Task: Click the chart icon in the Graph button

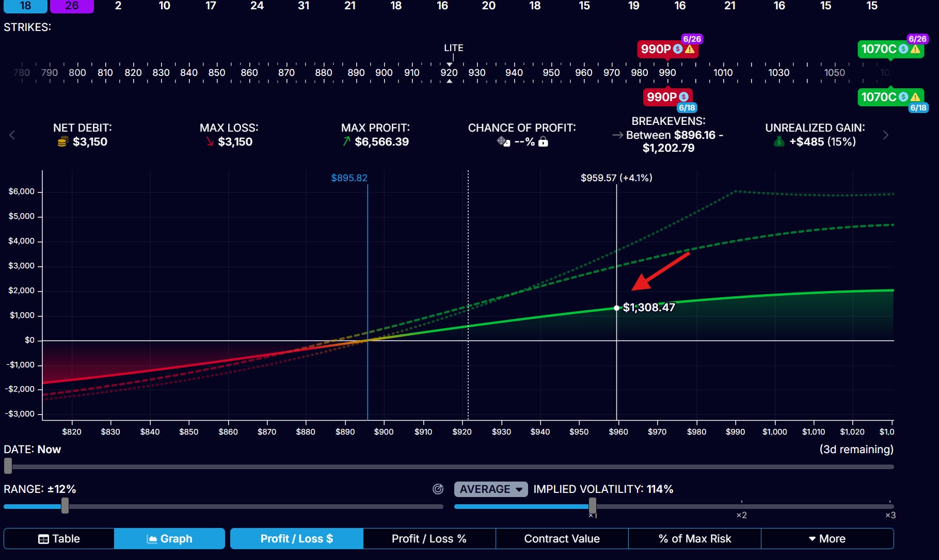Action: [152, 539]
